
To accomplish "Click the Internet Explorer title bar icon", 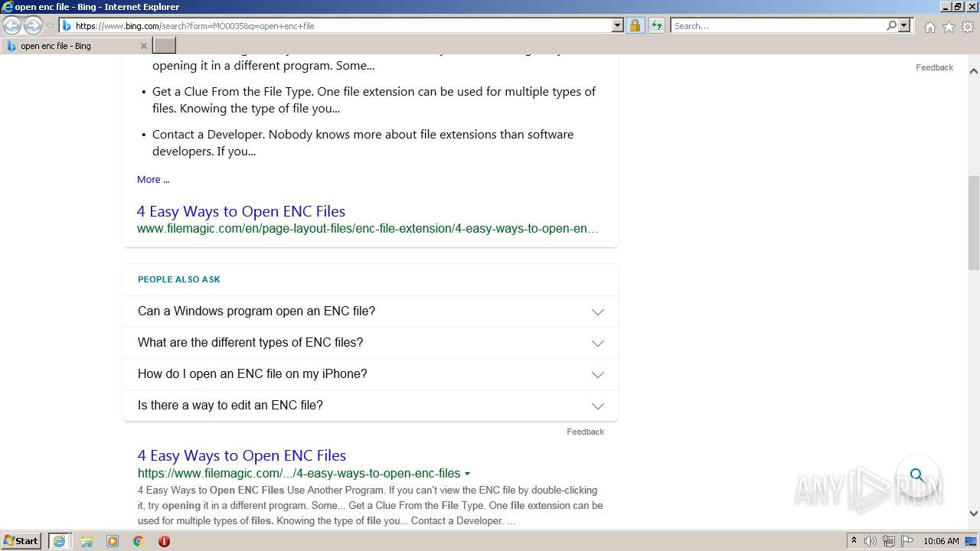I will click(x=7, y=7).
